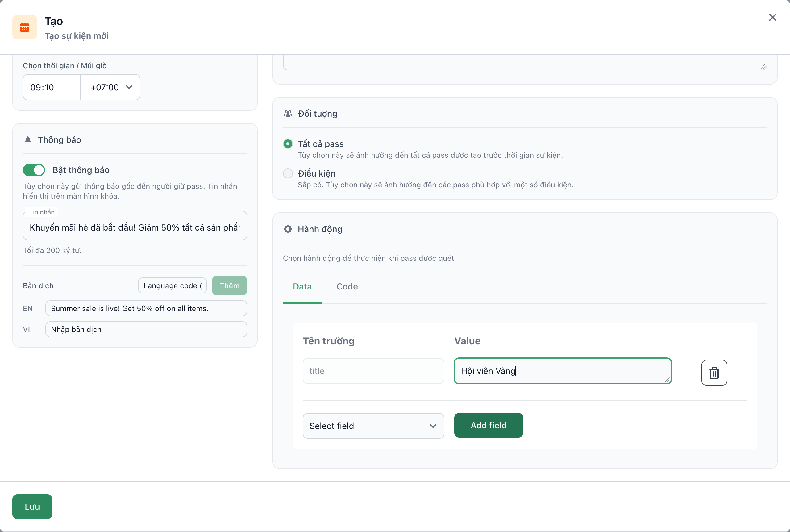Screen dimensions: 790x532
Task: Switch to the Data tab
Action: [302, 286]
